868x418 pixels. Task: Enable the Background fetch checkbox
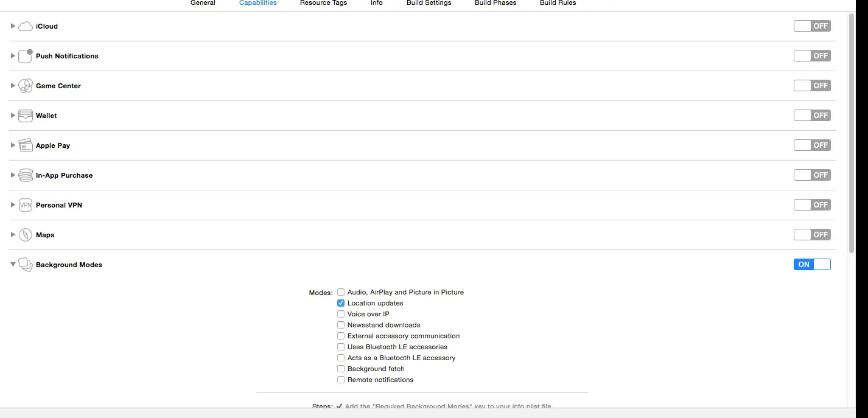click(x=341, y=369)
